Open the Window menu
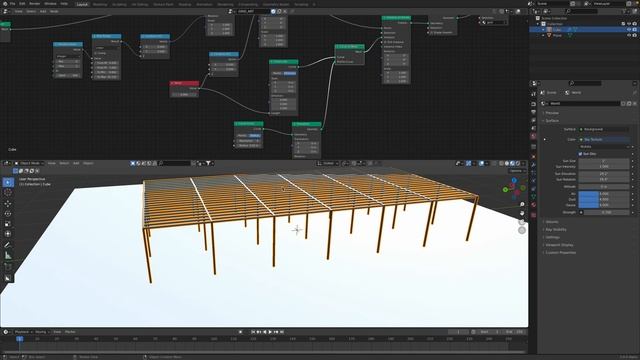640x360 pixels. tap(51, 3)
